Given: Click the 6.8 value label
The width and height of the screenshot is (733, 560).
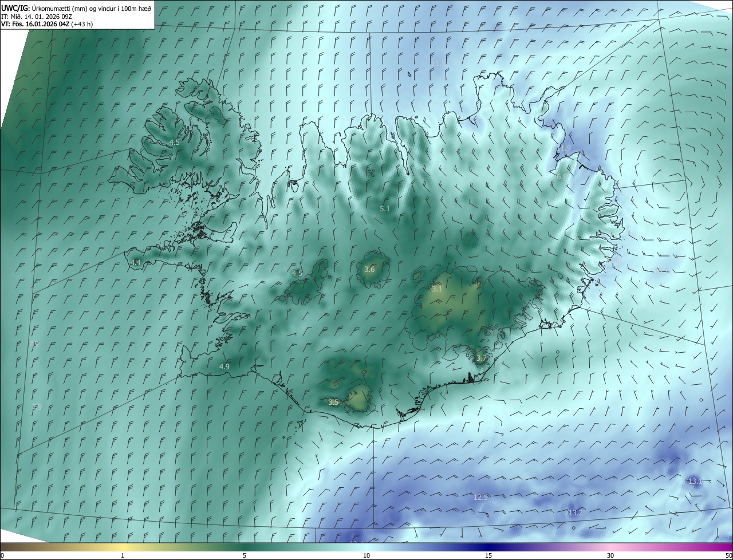Looking at the screenshot, I should pos(561,177).
